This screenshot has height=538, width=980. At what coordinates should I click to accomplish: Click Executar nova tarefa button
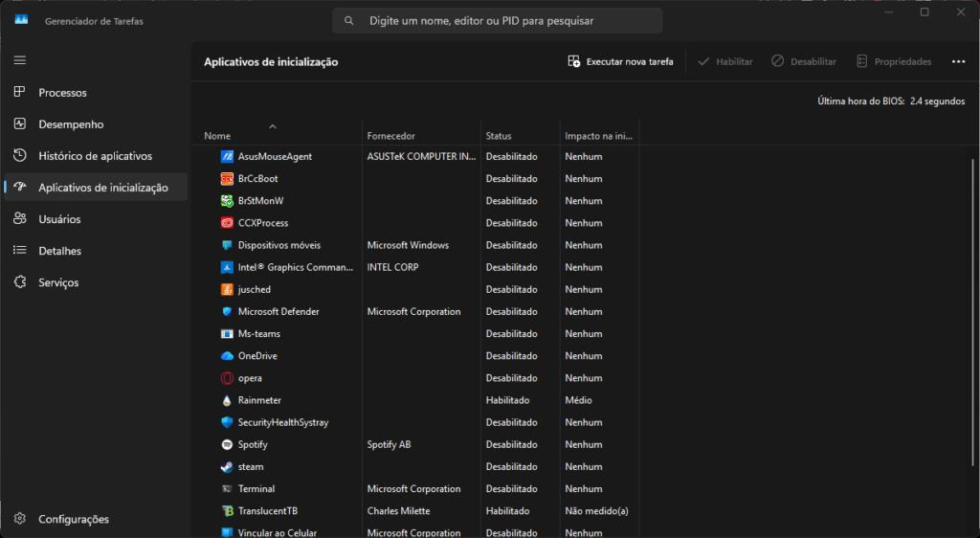(620, 61)
